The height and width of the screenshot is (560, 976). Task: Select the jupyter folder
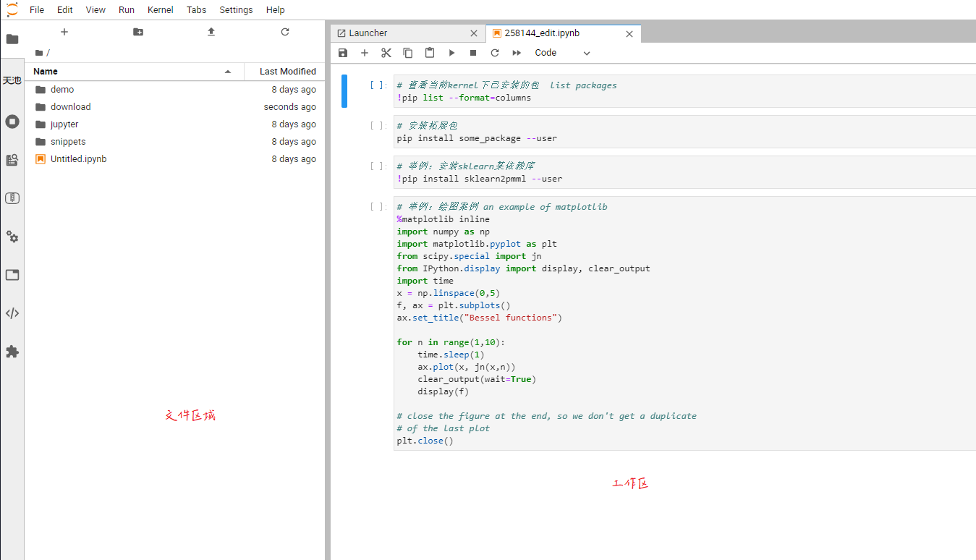[174, 124]
